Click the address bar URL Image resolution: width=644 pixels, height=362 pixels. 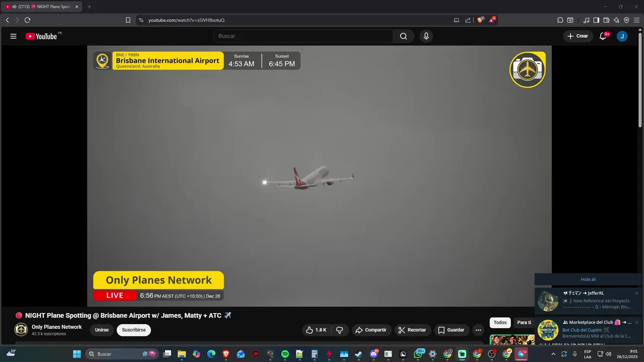[x=186, y=20]
